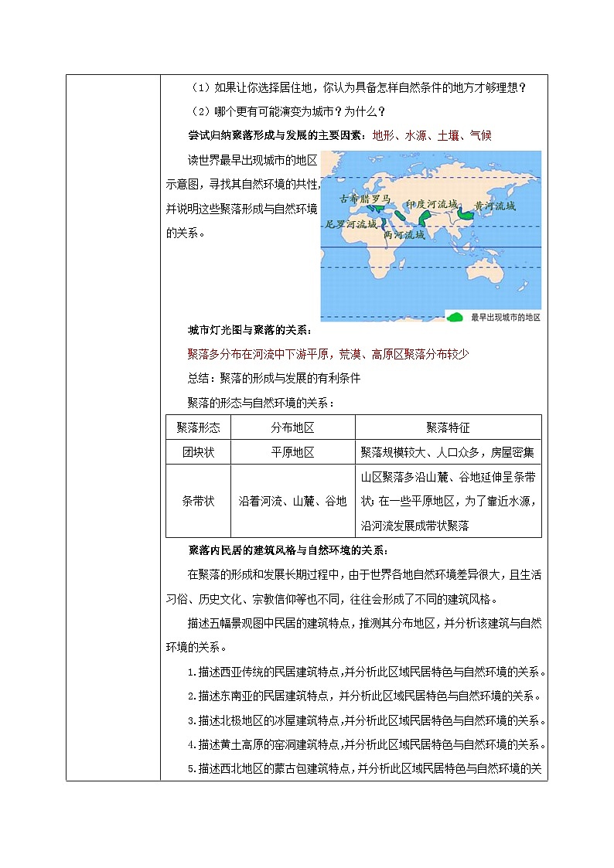The height and width of the screenshot is (868, 614).
Task: Click the 平原地区 table cell
Action: tap(292, 452)
